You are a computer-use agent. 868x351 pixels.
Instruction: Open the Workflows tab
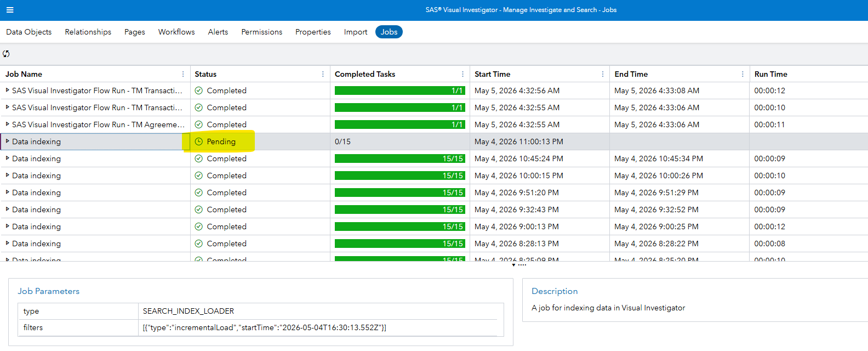(176, 32)
